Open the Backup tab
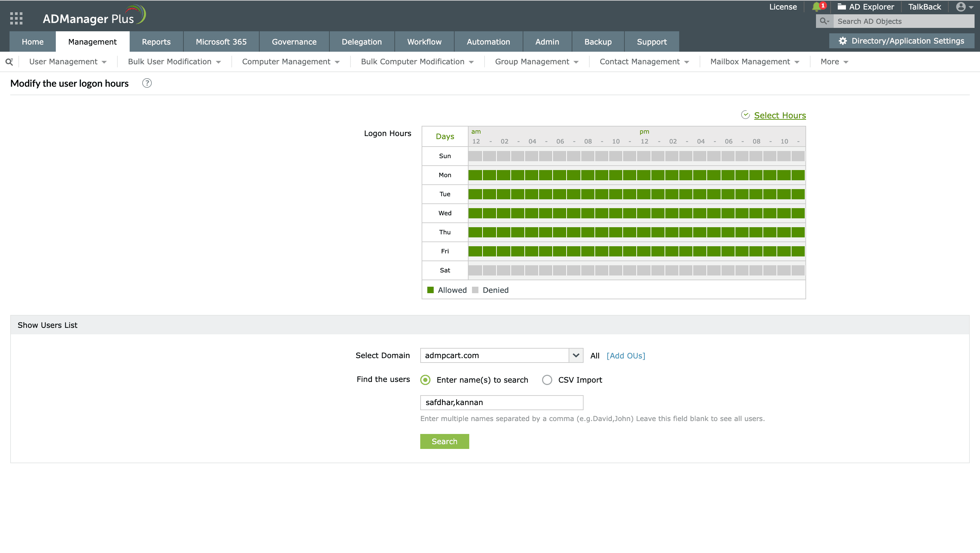The height and width of the screenshot is (553, 980). coord(598,41)
